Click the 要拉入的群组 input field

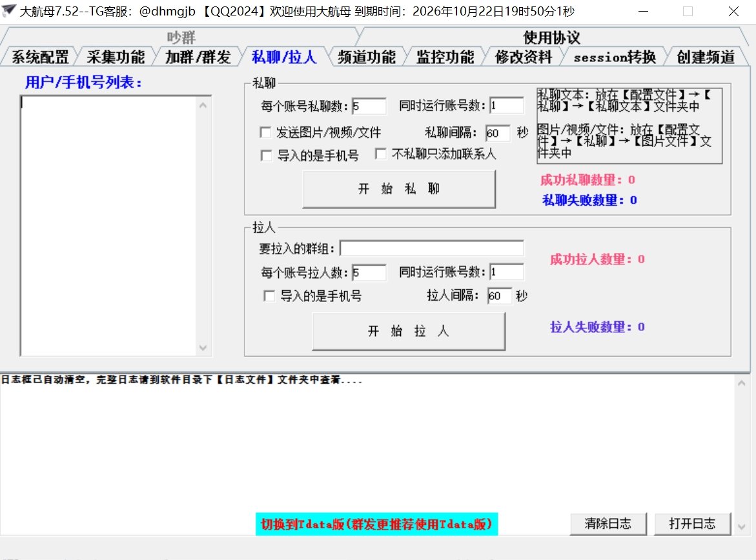(x=431, y=248)
